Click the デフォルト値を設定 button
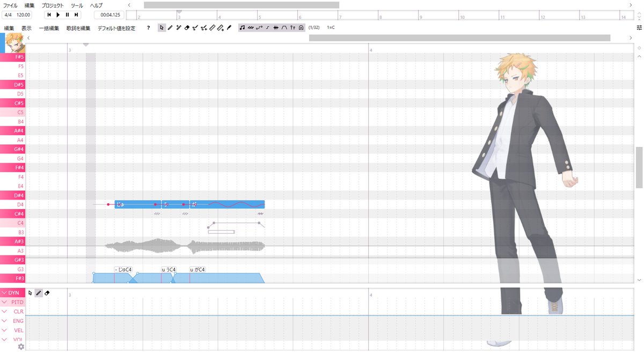The image size is (644, 362). pyautogui.click(x=116, y=28)
